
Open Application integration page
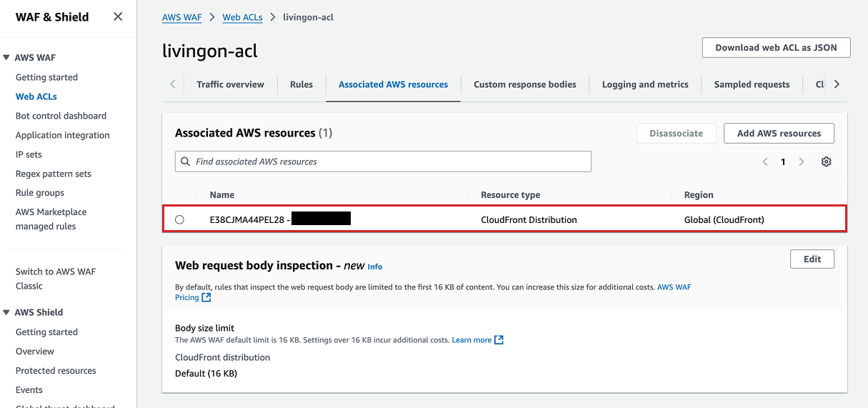coord(63,135)
